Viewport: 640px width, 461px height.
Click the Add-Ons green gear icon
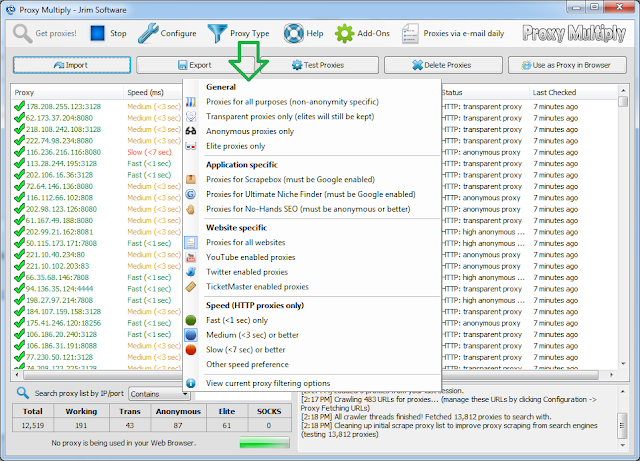click(344, 33)
